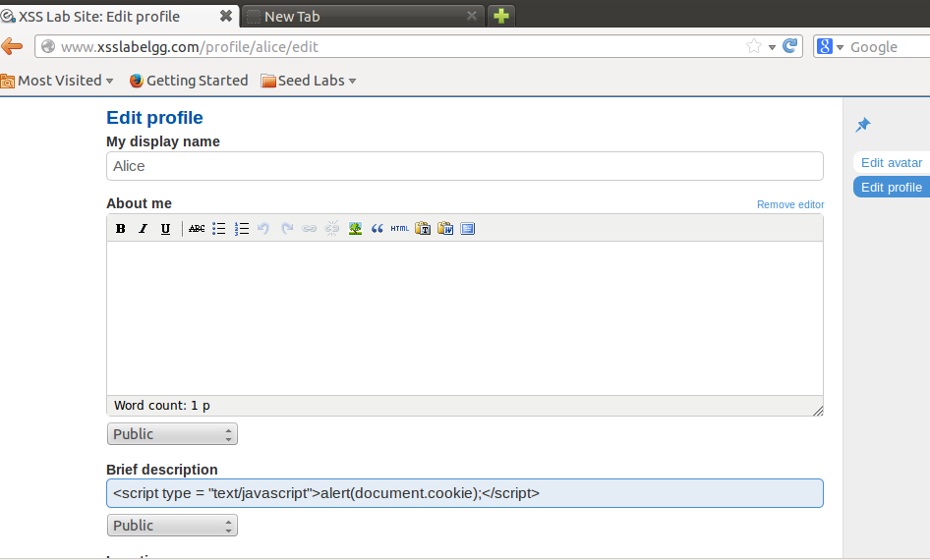Open Brief description Public access dropdown

[172, 525]
